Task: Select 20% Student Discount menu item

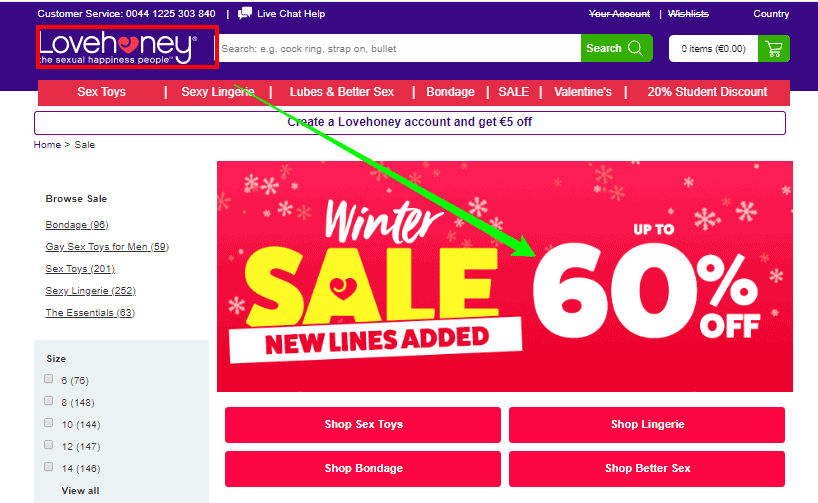Action: coord(707,92)
